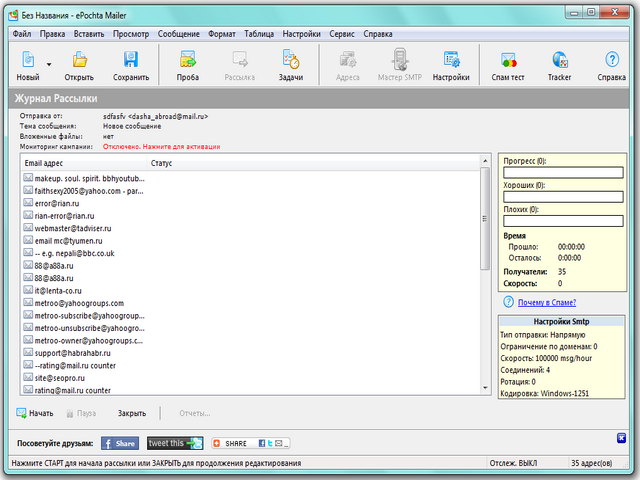Click the email list vertical scrollbar thumb
The width and height of the screenshot is (640, 480).
pos(485,219)
